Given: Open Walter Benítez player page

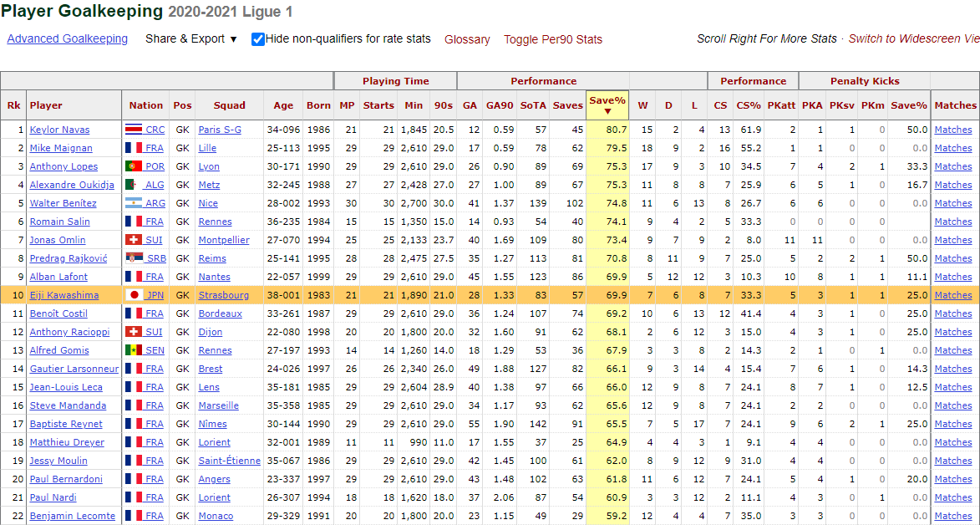Looking at the screenshot, I should coord(63,203).
